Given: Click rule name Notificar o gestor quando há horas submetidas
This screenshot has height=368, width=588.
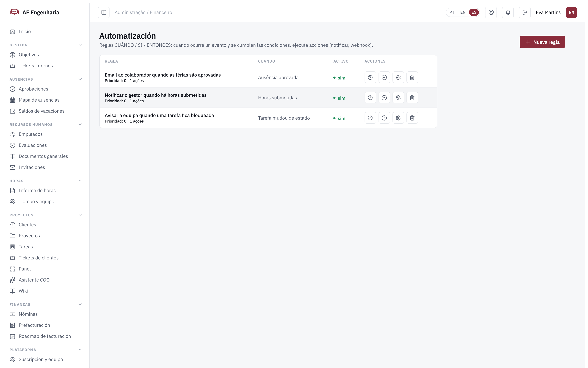Looking at the screenshot, I should (x=155, y=95).
